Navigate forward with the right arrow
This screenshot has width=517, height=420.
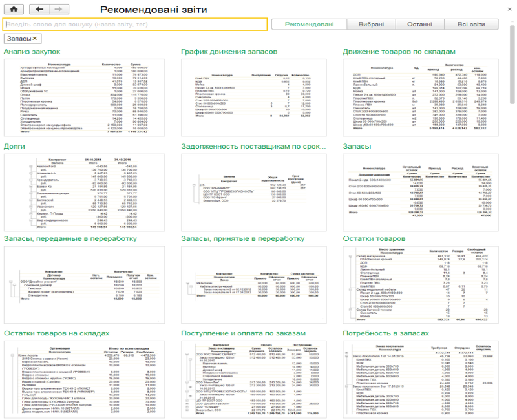click(x=59, y=9)
